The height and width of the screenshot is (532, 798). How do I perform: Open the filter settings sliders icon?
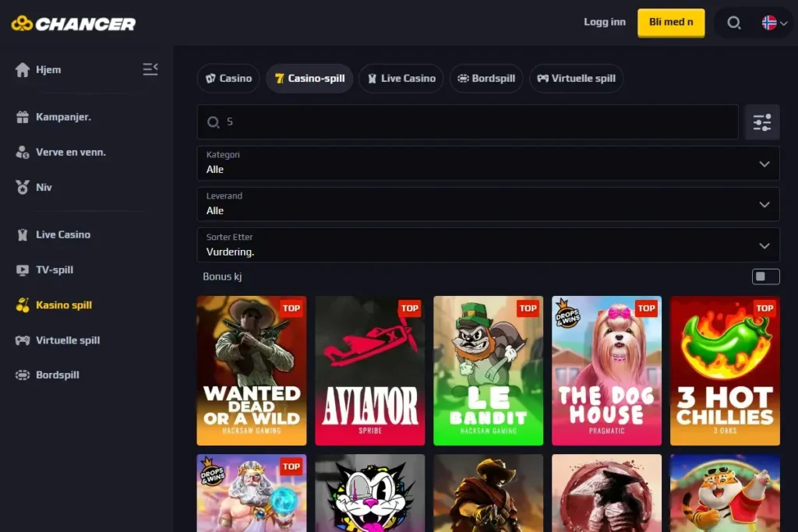(x=762, y=122)
